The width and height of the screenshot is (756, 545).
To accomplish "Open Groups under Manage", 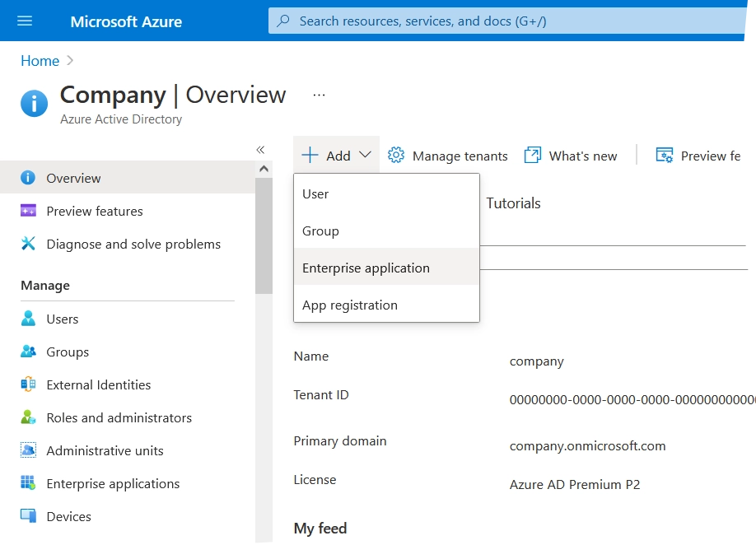I will (x=128, y=352).
